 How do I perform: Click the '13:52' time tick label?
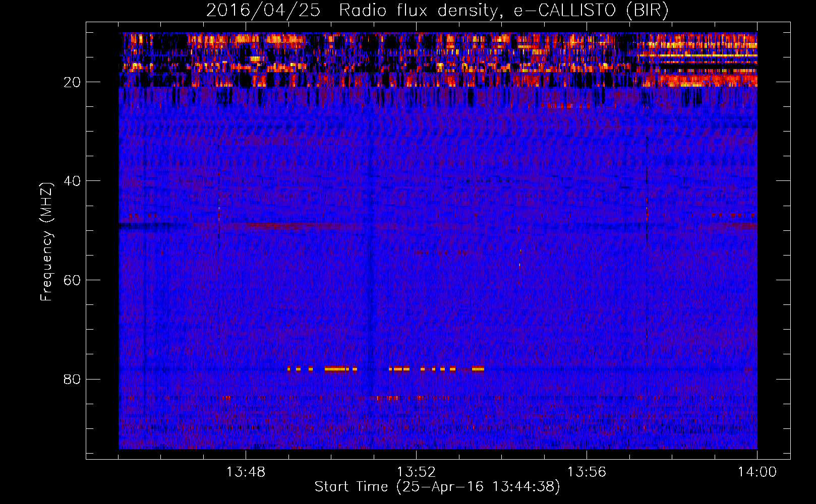click(x=416, y=472)
